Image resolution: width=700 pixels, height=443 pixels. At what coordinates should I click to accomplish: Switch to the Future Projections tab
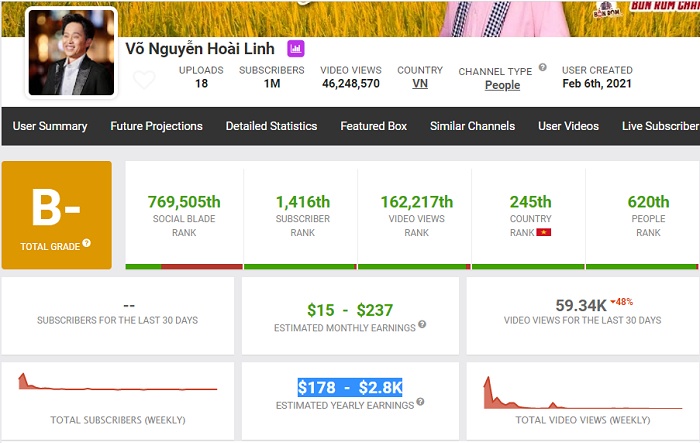pos(156,126)
